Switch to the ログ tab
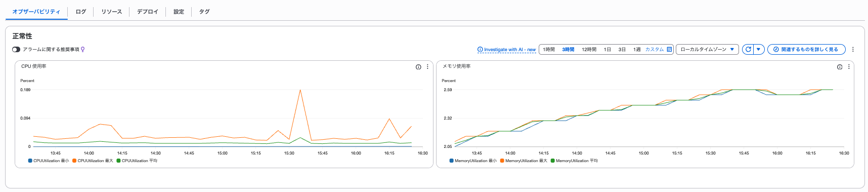868x192 pixels. pyautogui.click(x=81, y=12)
